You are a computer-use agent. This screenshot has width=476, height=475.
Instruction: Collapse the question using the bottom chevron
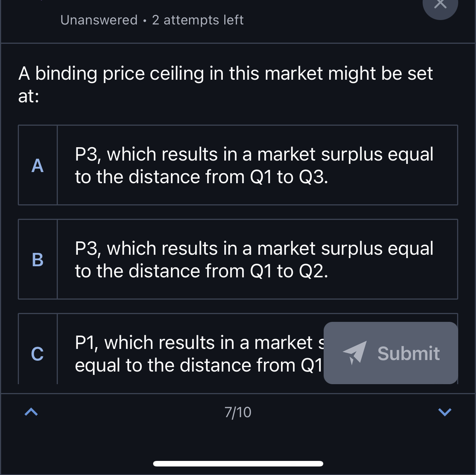pyautogui.click(x=444, y=412)
